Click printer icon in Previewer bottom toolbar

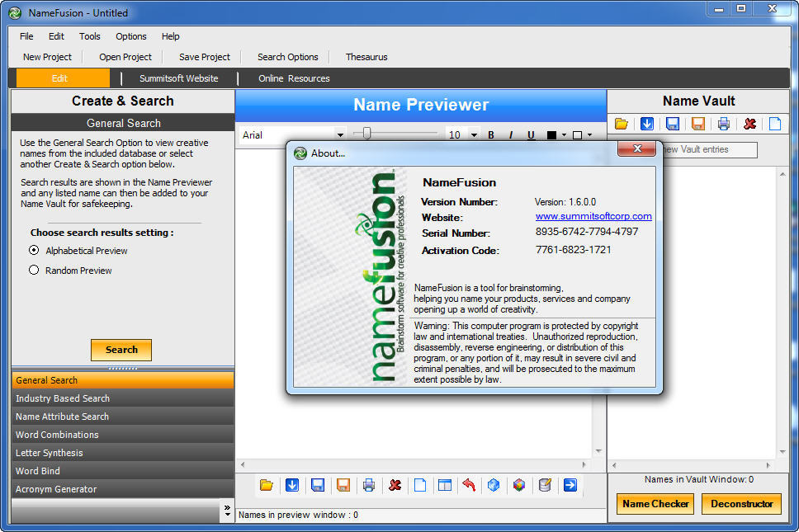tap(369, 485)
